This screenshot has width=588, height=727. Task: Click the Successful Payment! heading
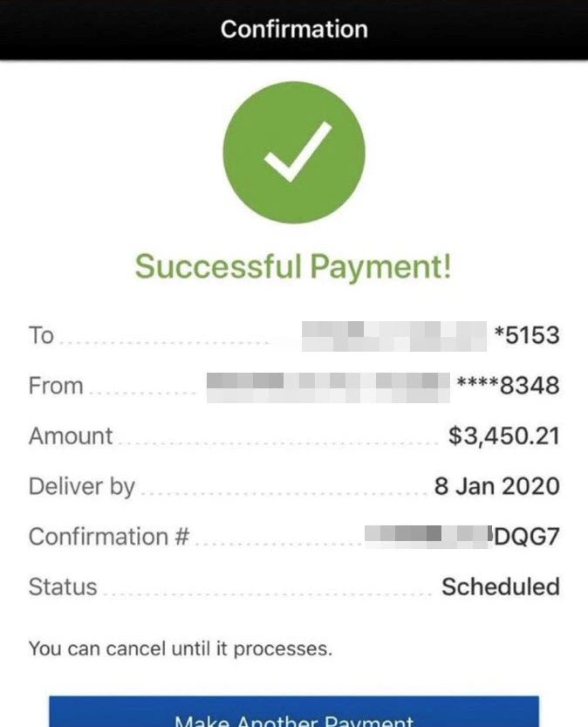click(293, 266)
